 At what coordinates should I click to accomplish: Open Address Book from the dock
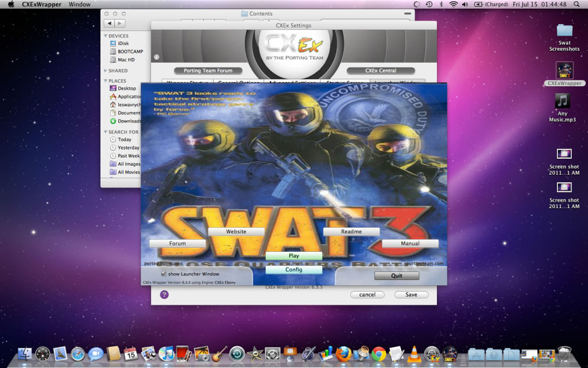pos(113,354)
